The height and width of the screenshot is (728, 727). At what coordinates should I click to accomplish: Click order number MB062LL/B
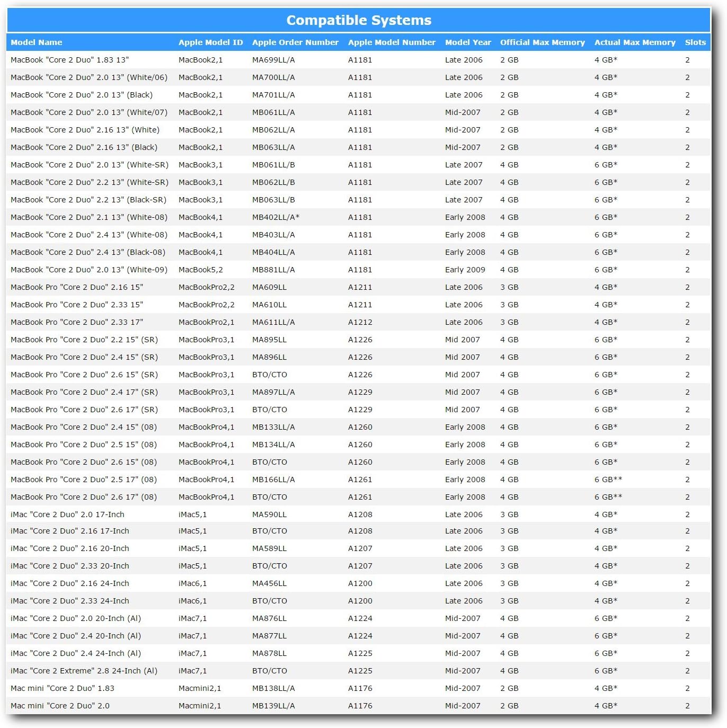[x=273, y=182]
